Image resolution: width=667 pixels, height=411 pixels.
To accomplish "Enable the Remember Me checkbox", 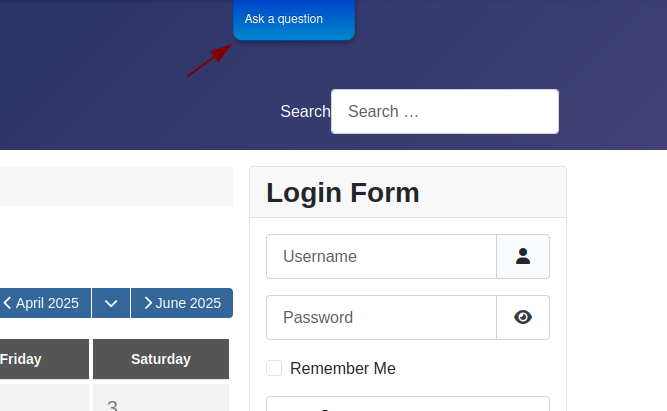I will tap(274, 368).
